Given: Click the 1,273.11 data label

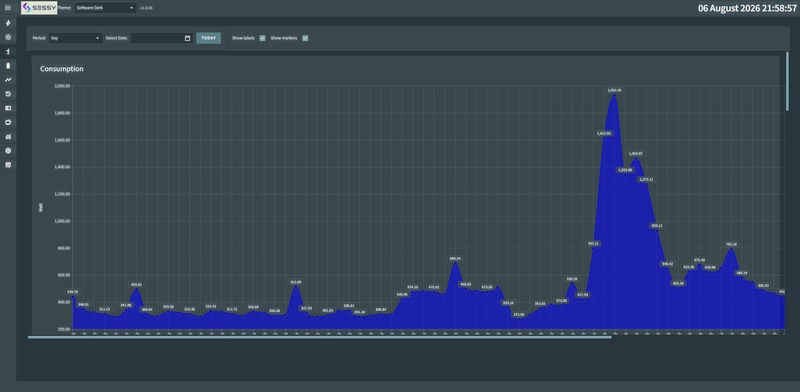Looking at the screenshot, I should [646, 179].
